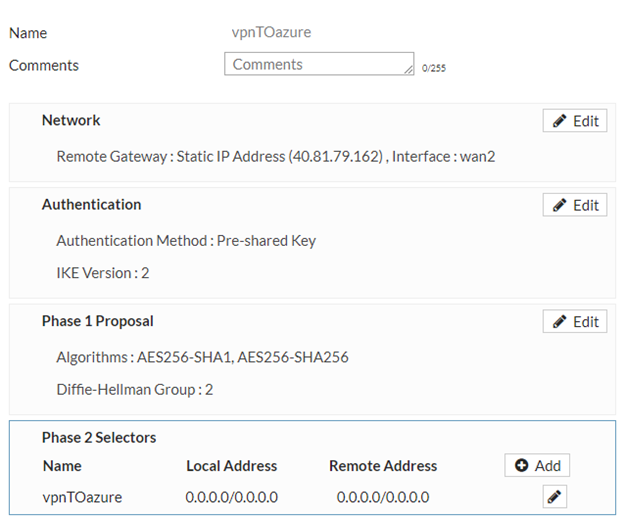Select the Phase 2 Selectors heading
This screenshot has height=521, width=624.
click(x=99, y=437)
